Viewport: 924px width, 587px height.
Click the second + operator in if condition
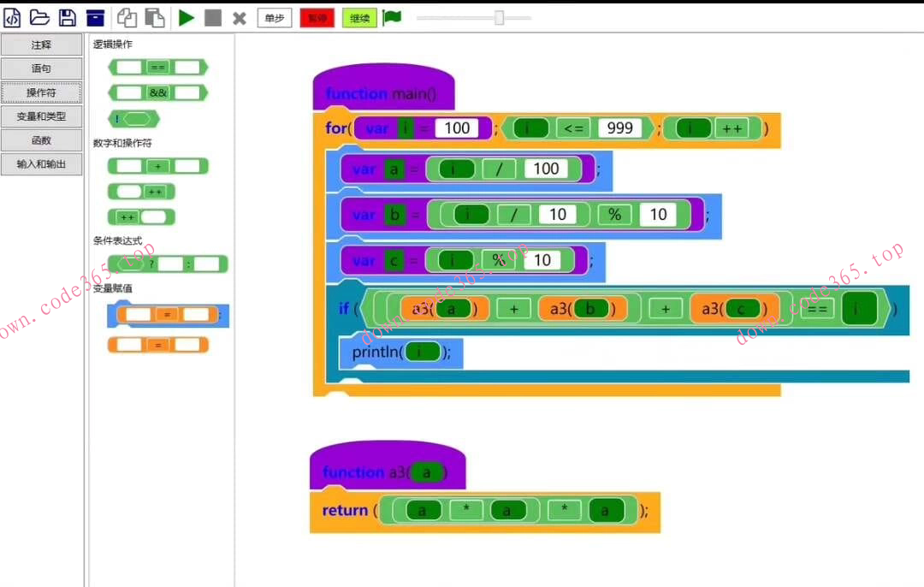[x=666, y=309]
